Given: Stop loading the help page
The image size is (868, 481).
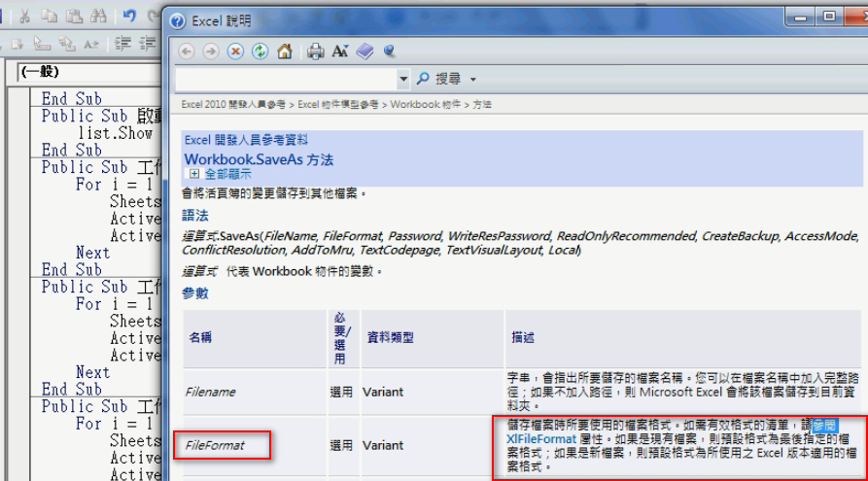Looking at the screenshot, I should click(x=236, y=52).
